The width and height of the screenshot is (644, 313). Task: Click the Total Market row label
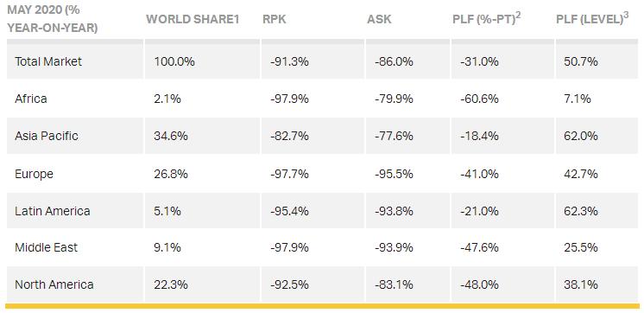coord(48,61)
